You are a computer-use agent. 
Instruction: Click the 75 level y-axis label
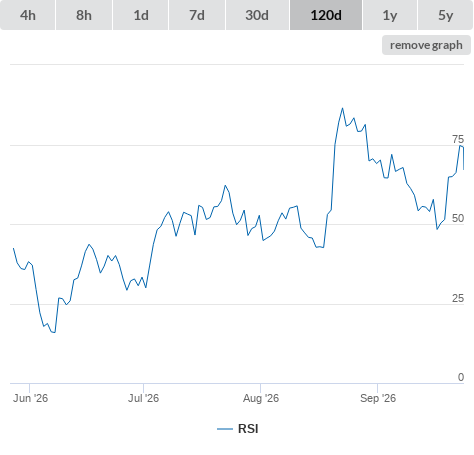click(458, 139)
